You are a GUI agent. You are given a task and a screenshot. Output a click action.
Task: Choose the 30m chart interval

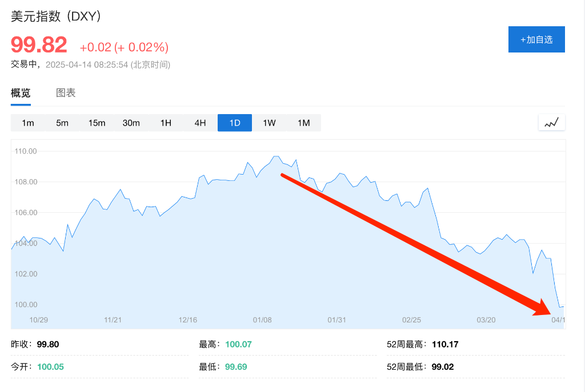tap(131, 123)
